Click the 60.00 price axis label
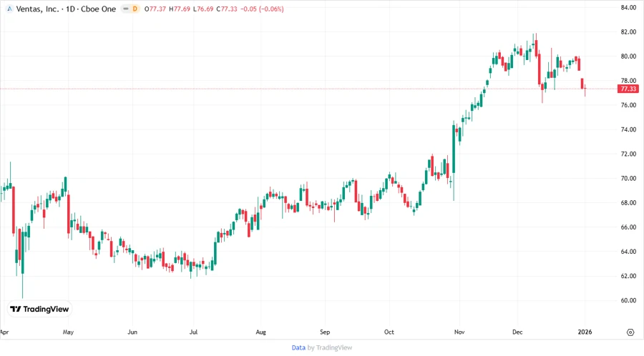 [628, 301]
